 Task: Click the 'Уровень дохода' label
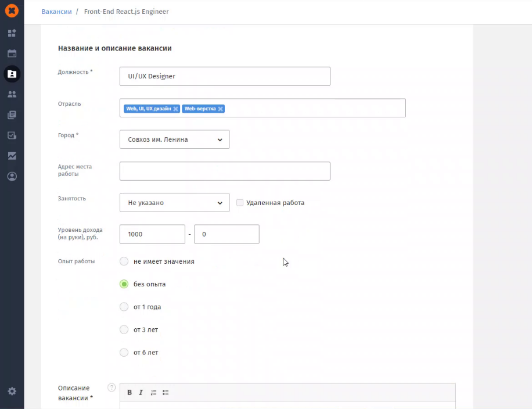(80, 234)
